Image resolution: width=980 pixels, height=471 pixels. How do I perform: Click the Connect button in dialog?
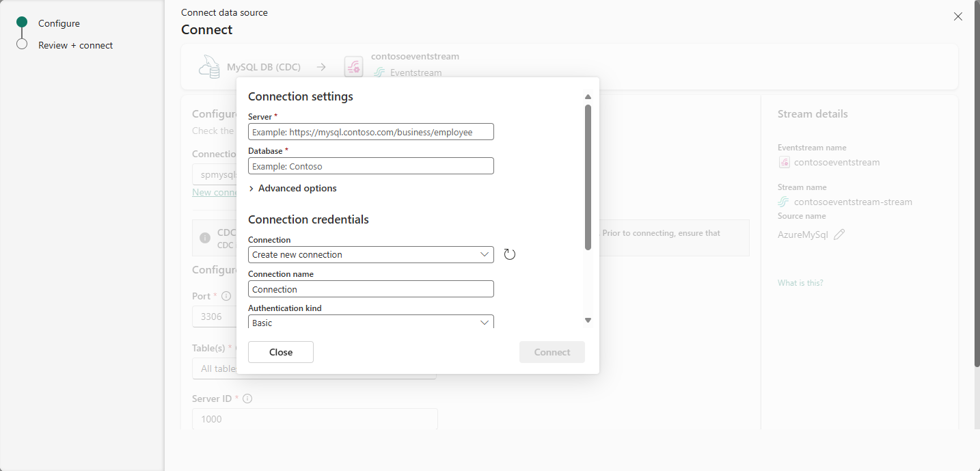(552, 352)
